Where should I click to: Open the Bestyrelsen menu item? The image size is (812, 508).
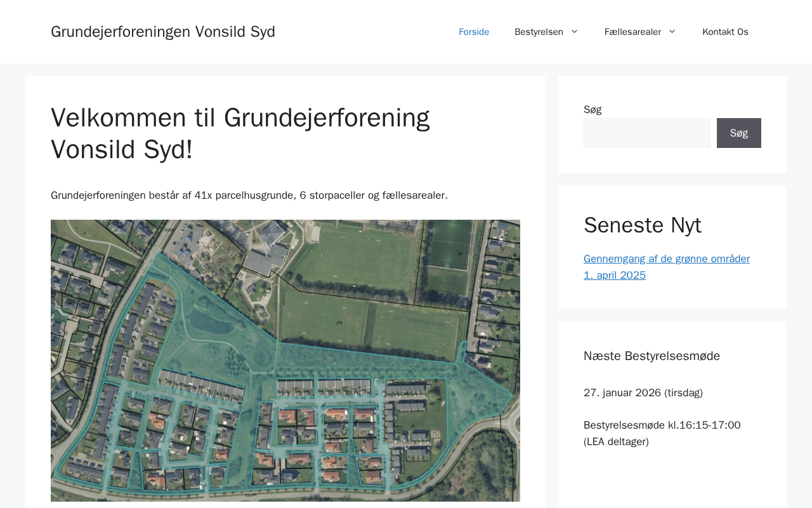(538, 32)
